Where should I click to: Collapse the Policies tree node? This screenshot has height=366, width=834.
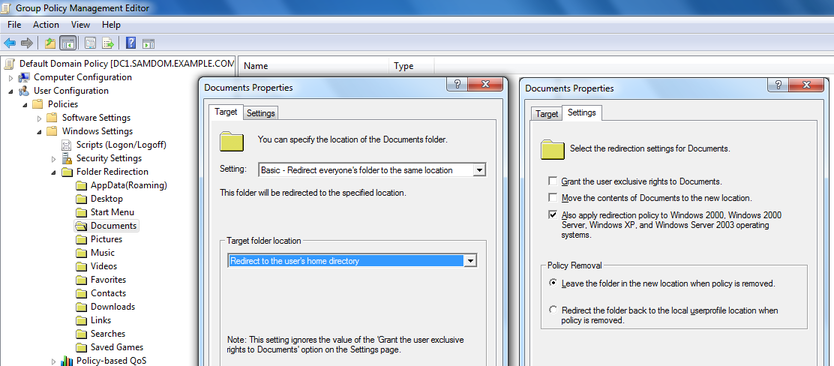[x=25, y=105]
